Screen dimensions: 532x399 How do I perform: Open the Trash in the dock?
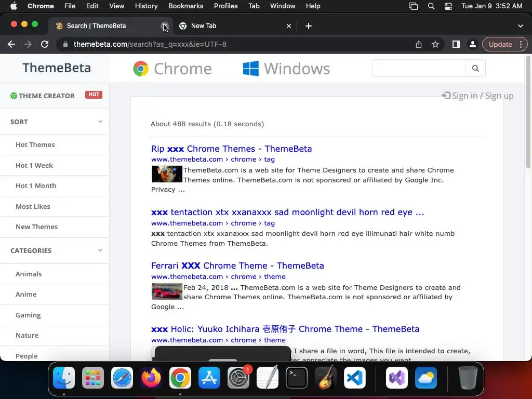468,378
